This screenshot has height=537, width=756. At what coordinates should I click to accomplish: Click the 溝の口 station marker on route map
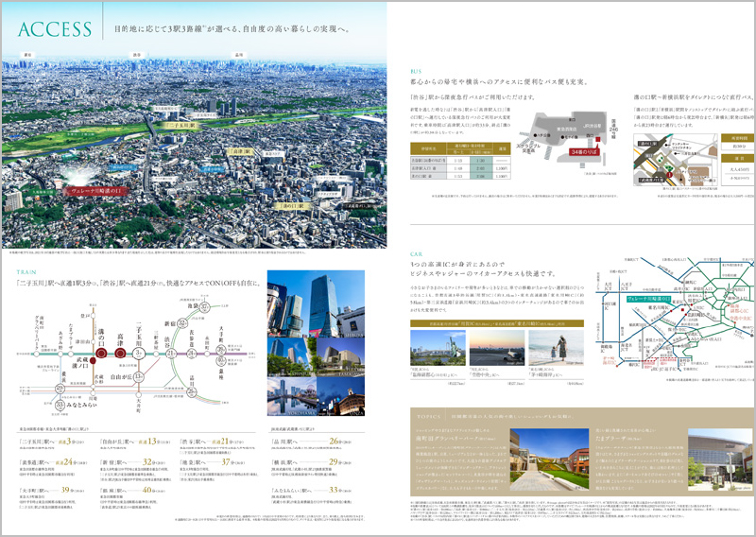click(101, 354)
